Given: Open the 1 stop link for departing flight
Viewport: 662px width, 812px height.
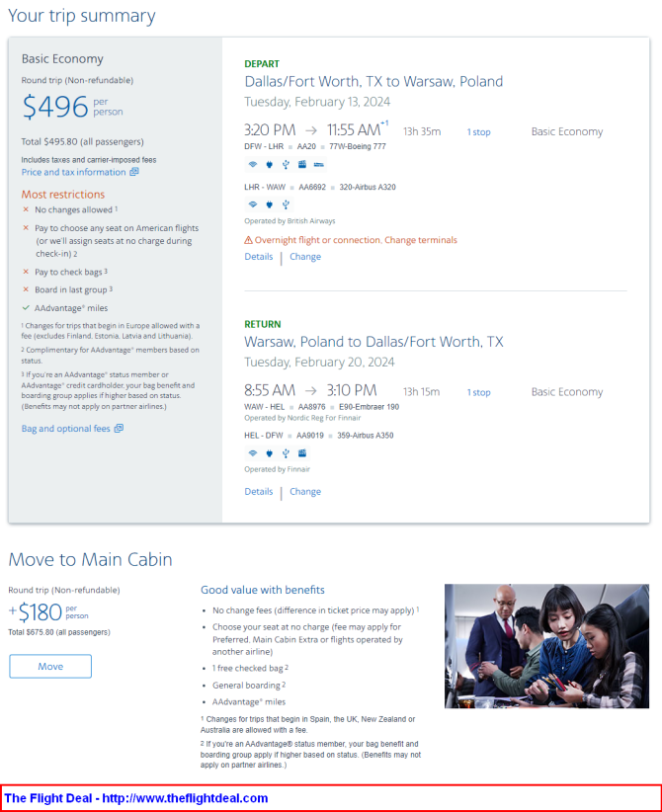Looking at the screenshot, I should (x=479, y=132).
